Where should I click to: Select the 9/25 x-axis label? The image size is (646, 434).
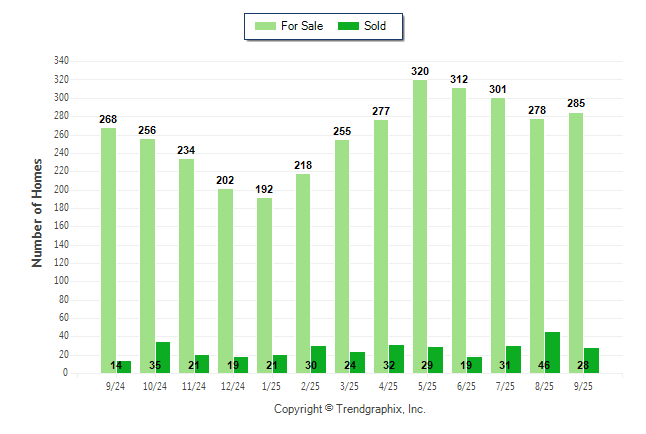pos(583,386)
